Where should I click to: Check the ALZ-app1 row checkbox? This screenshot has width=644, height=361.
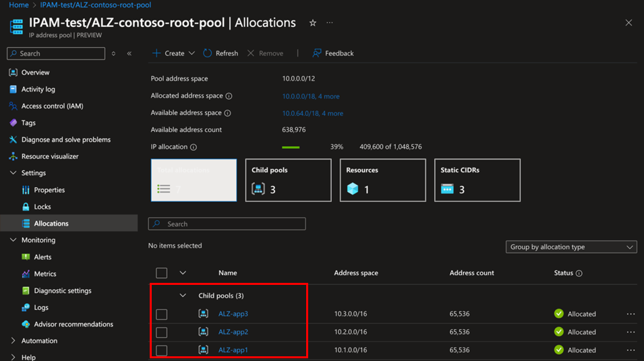pos(161,350)
